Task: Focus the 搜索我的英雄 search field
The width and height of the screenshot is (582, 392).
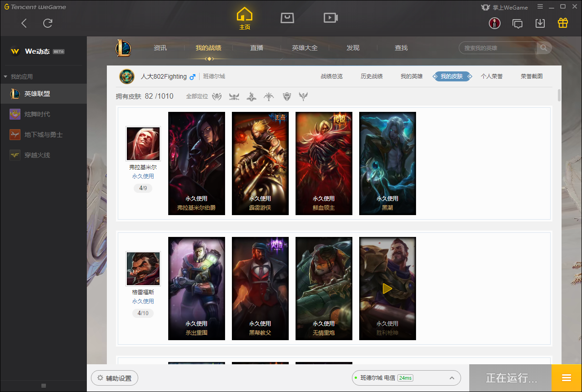Action: pos(498,48)
